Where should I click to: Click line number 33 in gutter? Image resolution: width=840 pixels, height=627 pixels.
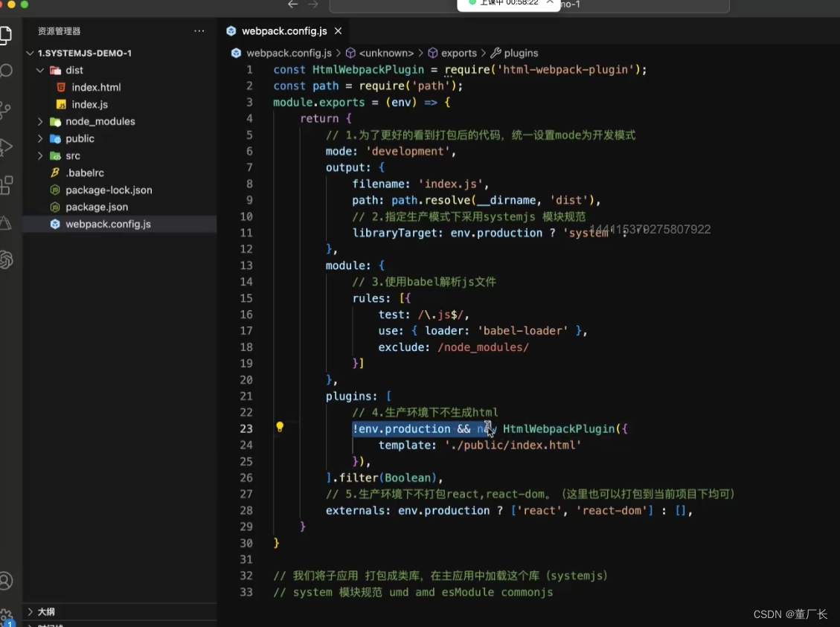[x=246, y=592]
